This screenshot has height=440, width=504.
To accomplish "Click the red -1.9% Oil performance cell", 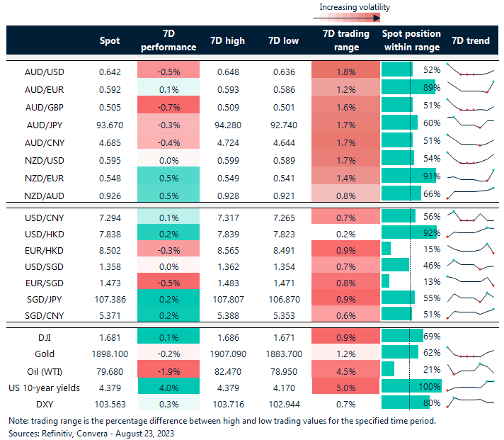I will pyautogui.click(x=168, y=369).
